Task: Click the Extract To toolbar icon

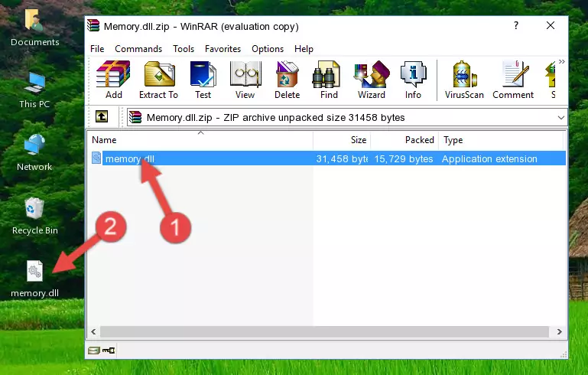Action: [x=158, y=79]
